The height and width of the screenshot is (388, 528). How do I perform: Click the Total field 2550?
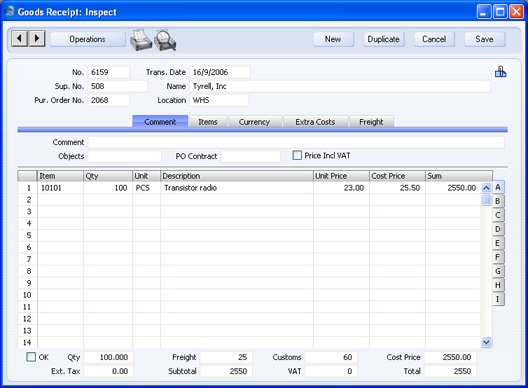450,371
